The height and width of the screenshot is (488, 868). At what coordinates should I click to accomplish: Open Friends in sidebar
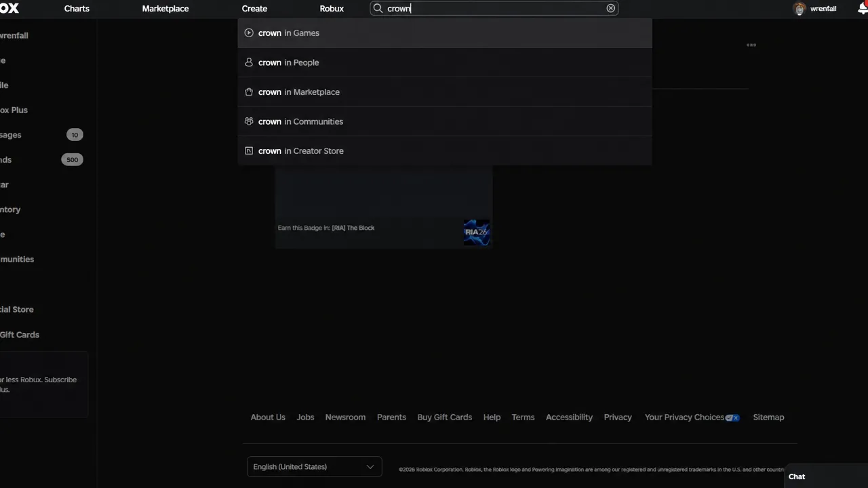6,160
